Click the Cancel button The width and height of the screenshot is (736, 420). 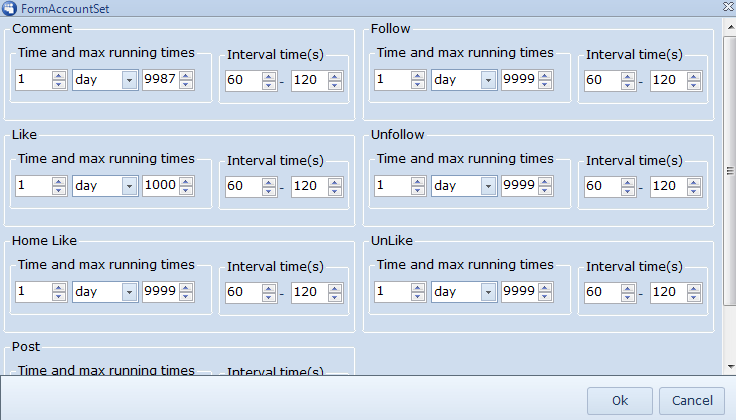(x=692, y=400)
